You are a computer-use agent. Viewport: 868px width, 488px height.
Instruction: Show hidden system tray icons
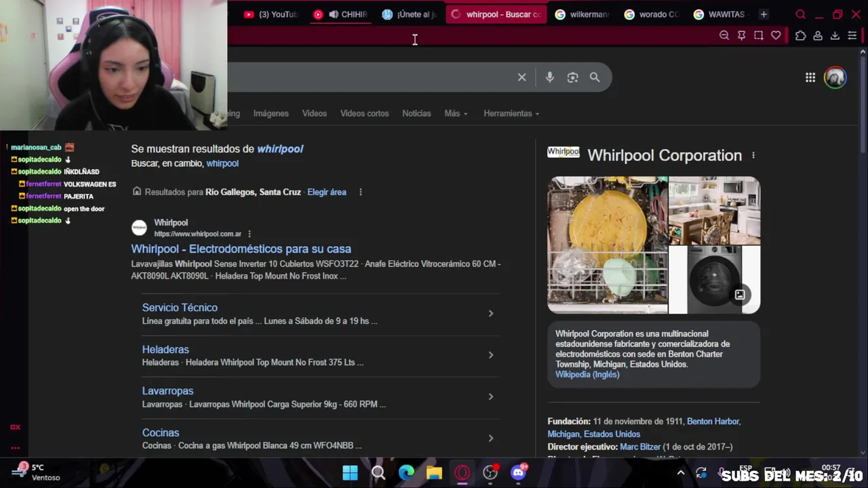[x=681, y=473]
